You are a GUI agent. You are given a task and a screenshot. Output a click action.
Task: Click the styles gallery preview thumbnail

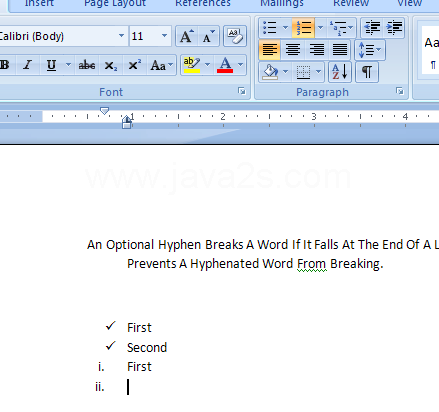click(430, 50)
